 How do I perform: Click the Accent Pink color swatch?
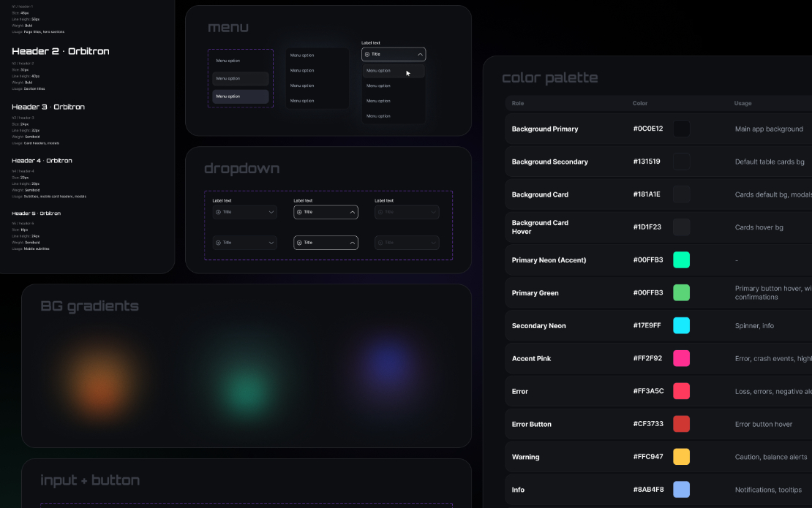[681, 358]
